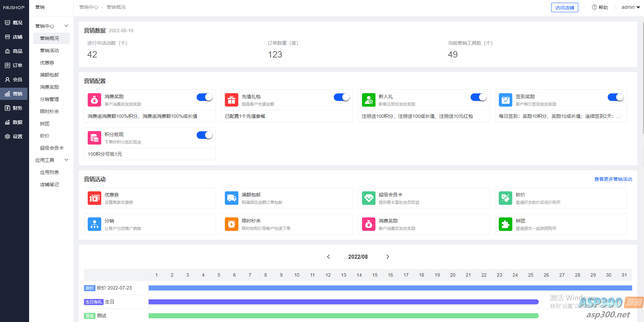Open the 超级会员卡 diamond icon
The height and width of the screenshot is (322, 644).
pyautogui.click(x=368, y=198)
